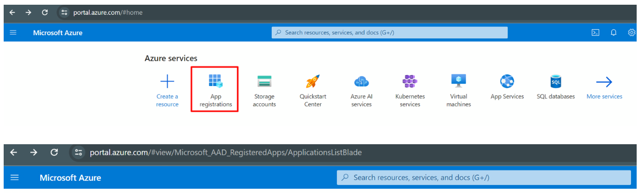Open notifications bell icon
This screenshot has height=193, width=644.
click(x=614, y=33)
